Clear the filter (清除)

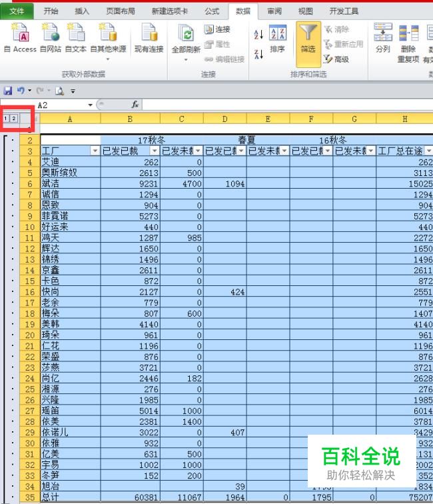pos(336,29)
